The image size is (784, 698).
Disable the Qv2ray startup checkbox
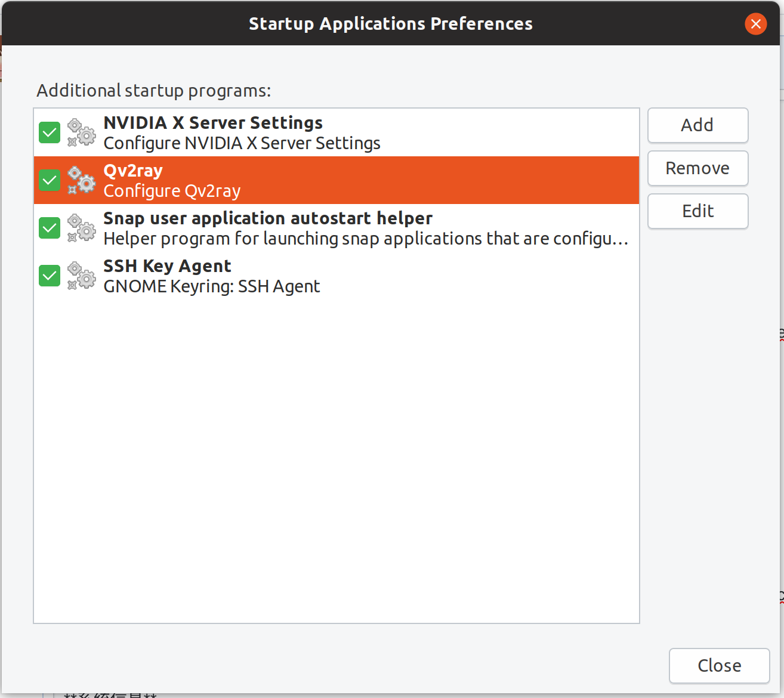pyautogui.click(x=50, y=180)
